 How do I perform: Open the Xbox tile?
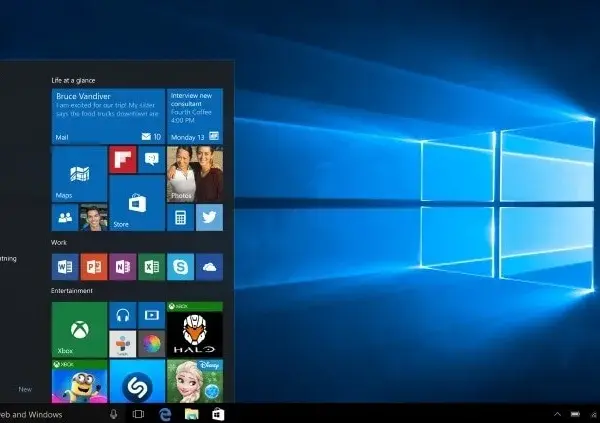(x=79, y=330)
